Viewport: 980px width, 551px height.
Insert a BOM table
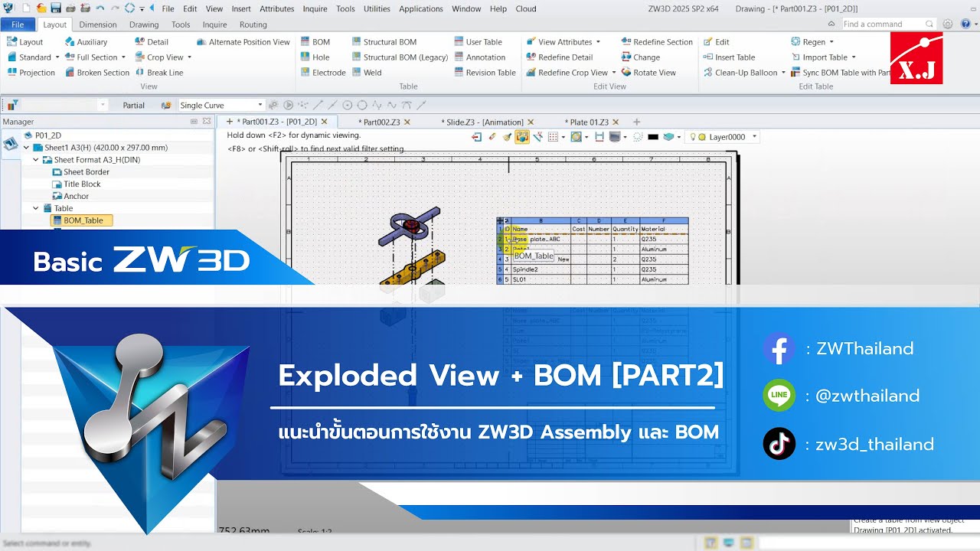315,42
